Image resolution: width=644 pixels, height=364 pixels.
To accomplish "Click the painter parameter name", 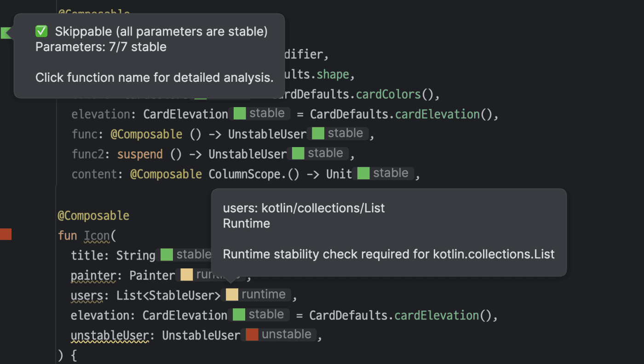I will (x=93, y=275).
